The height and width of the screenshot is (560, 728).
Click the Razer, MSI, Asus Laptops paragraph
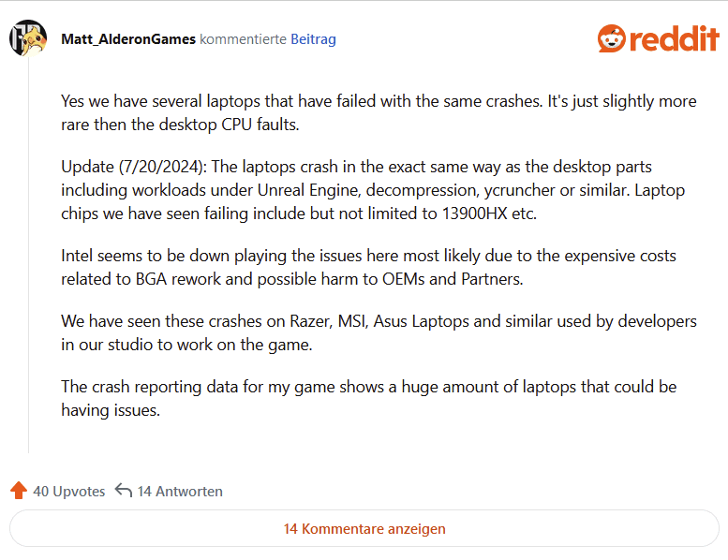[379, 332]
